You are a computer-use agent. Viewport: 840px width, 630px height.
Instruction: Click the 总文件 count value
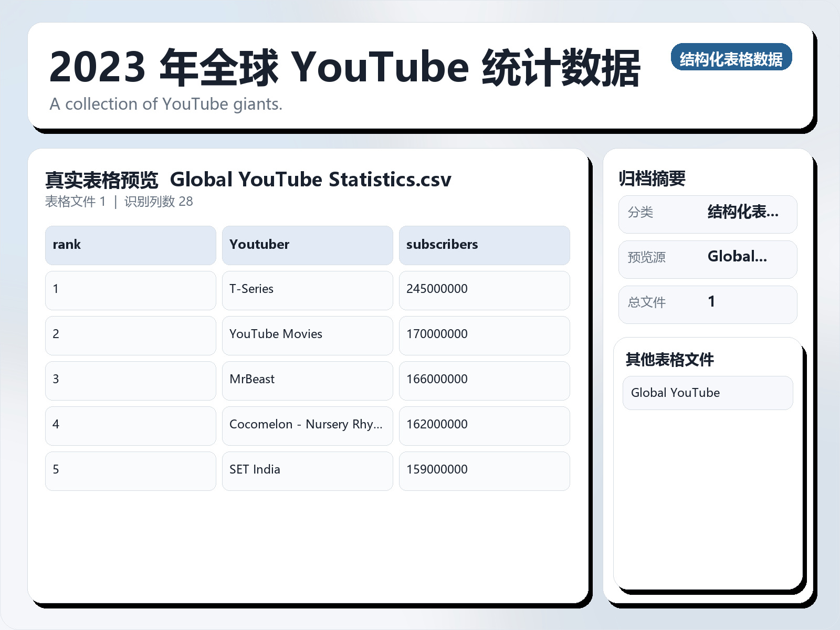click(x=711, y=302)
